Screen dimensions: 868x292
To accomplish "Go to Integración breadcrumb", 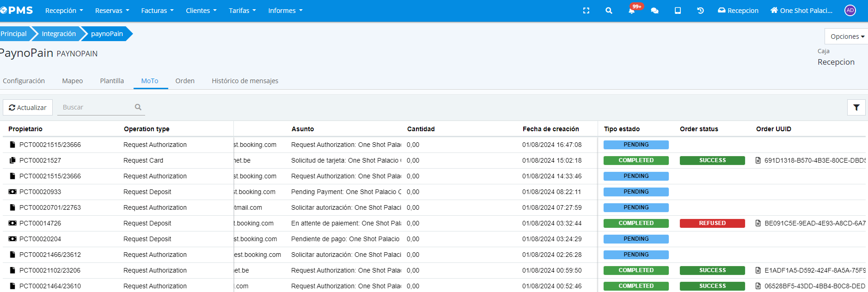I will coord(59,34).
